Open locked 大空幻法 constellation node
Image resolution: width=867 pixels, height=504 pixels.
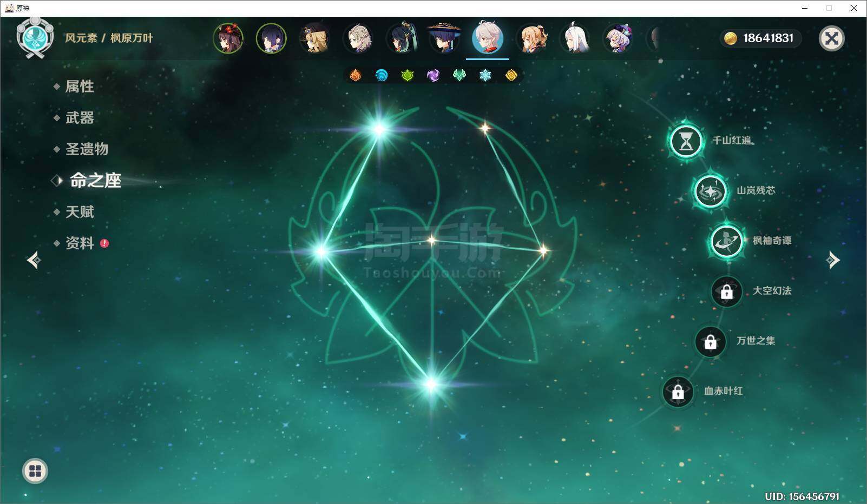[x=726, y=291]
